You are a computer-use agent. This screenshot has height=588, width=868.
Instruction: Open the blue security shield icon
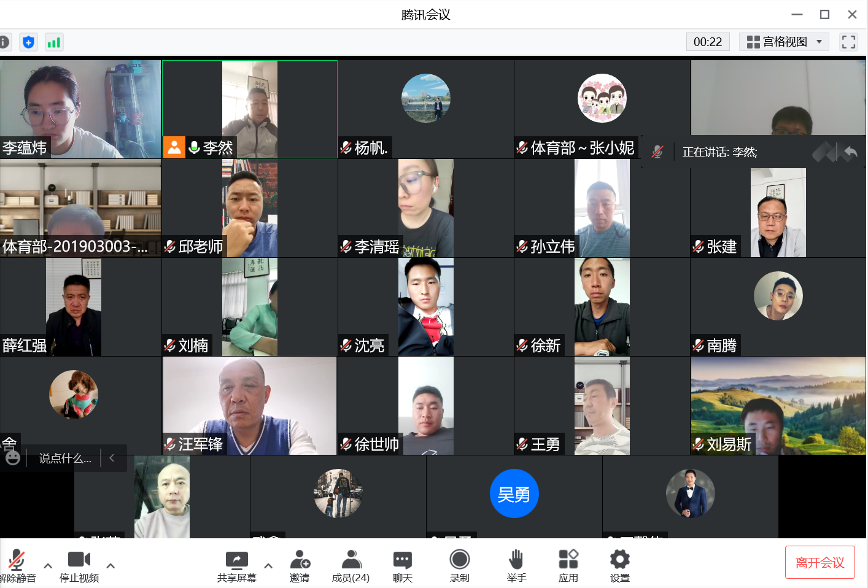[28, 42]
